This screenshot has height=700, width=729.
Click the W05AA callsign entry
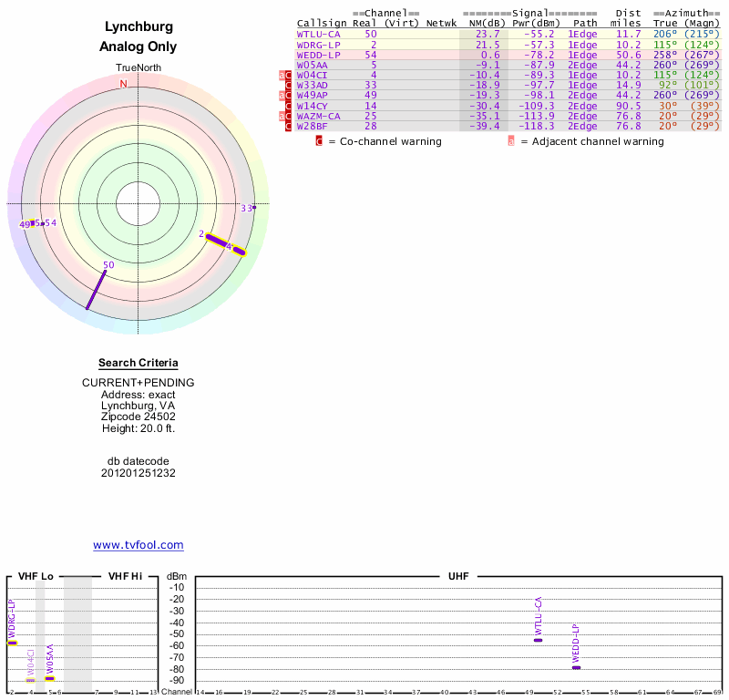coord(312,65)
